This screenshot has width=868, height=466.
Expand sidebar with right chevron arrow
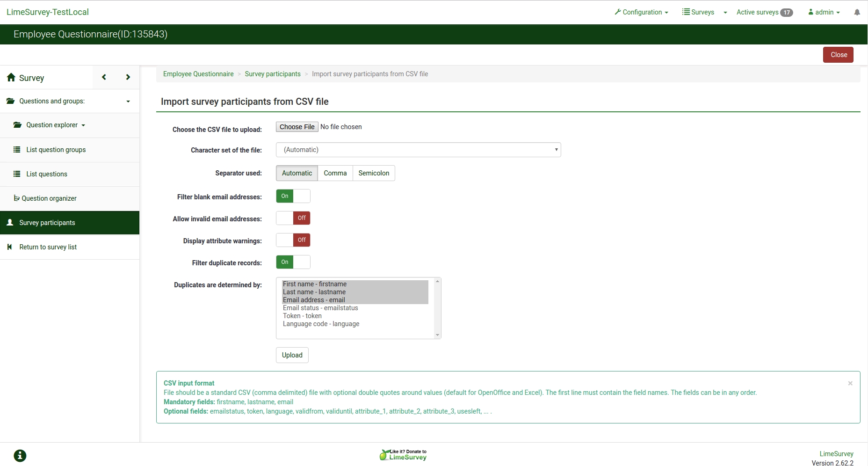click(x=128, y=77)
